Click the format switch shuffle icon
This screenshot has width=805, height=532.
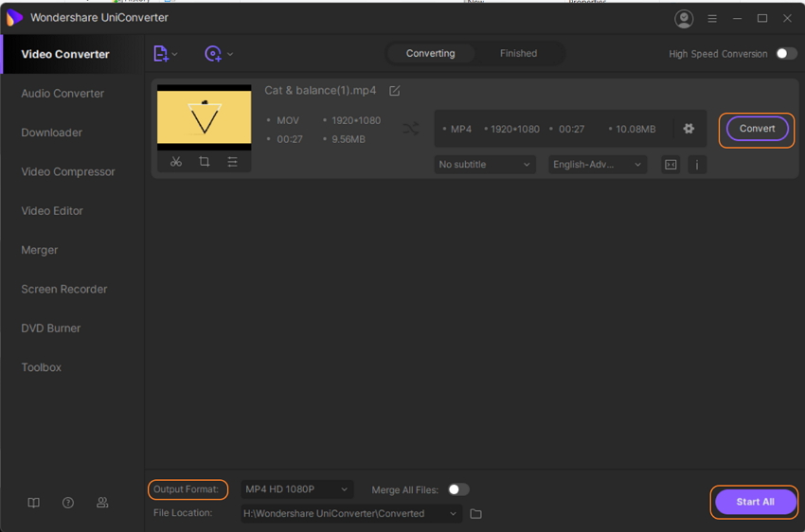click(411, 129)
